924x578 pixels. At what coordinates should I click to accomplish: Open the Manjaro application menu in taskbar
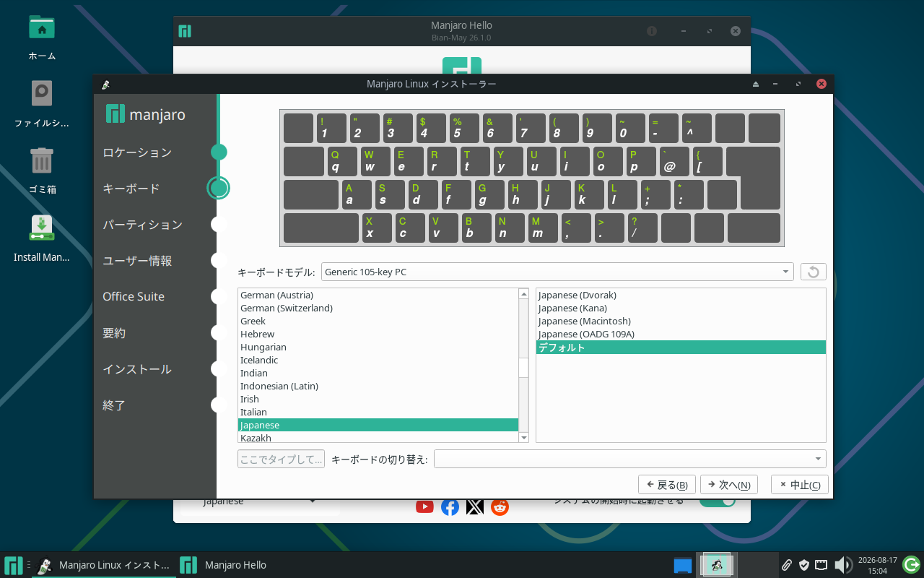point(13,565)
